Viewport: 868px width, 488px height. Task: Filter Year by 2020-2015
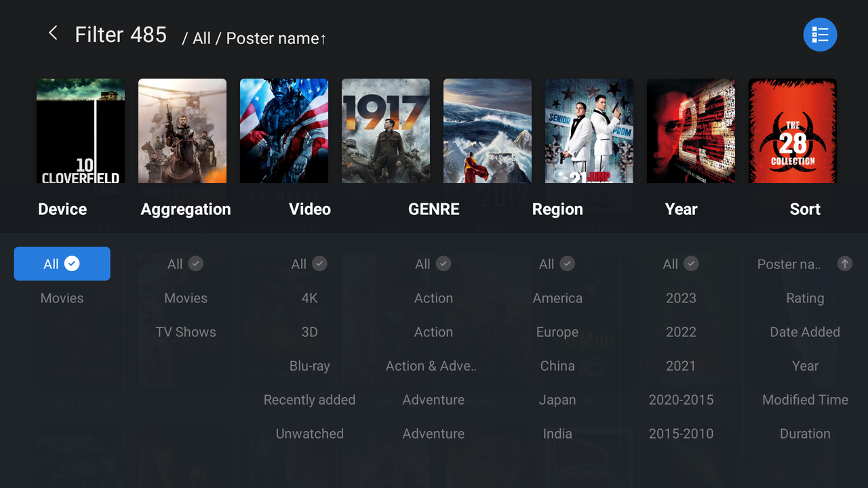coord(681,399)
